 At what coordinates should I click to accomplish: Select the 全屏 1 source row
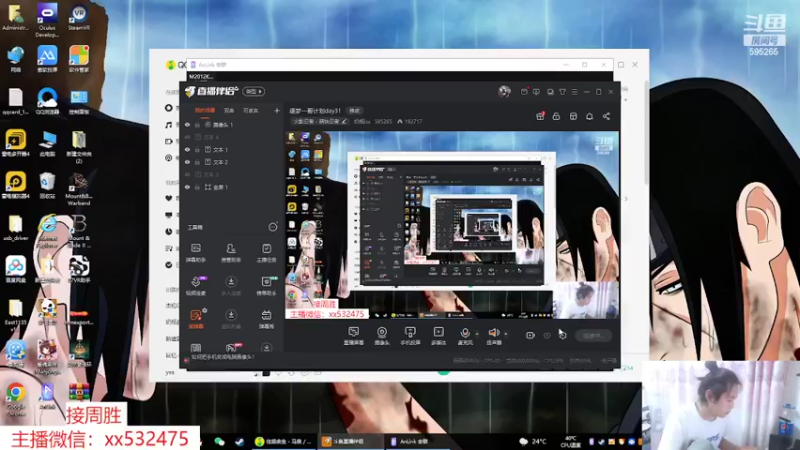232,187
